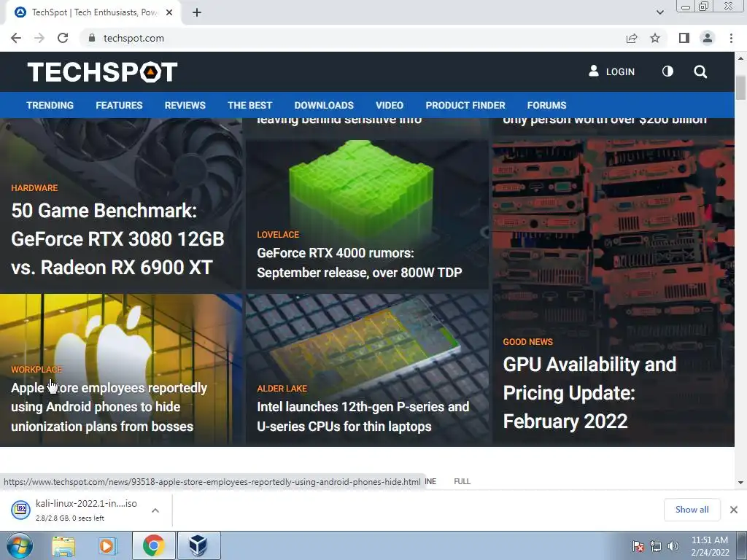Click the GOOD NEWS category label

tap(527, 341)
